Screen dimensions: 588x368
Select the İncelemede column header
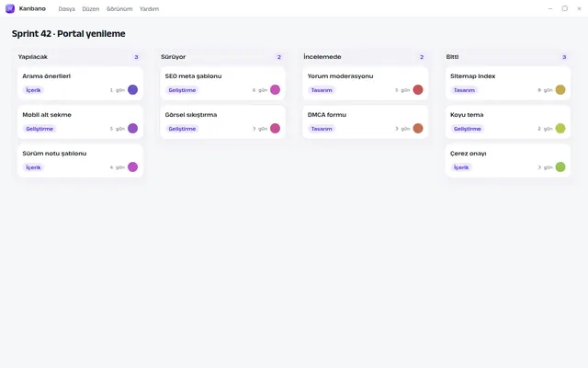[x=322, y=57]
